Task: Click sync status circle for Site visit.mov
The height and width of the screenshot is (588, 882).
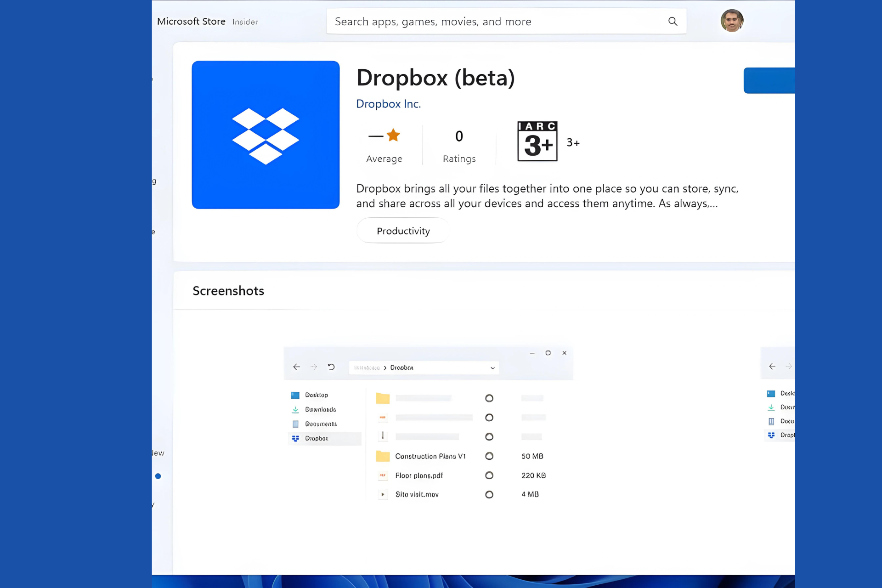Action: pyautogui.click(x=489, y=495)
